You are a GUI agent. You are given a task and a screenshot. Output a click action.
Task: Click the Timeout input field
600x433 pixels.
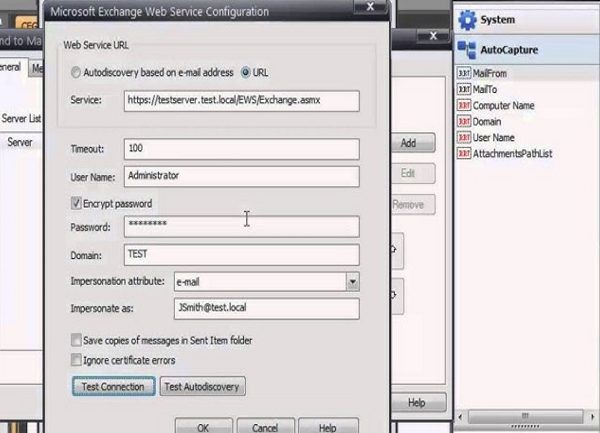(x=240, y=148)
